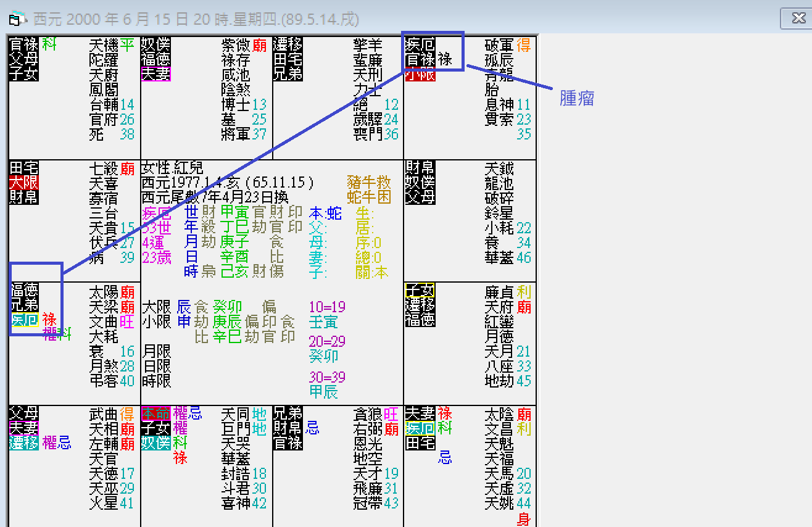Select the star "火星"
This screenshot has width=812, height=527.
coord(104,503)
